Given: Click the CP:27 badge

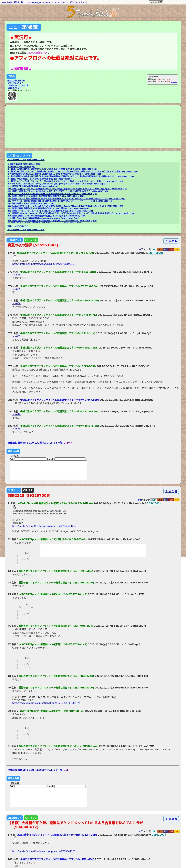Looking at the screenshot, I should (28, 490).
